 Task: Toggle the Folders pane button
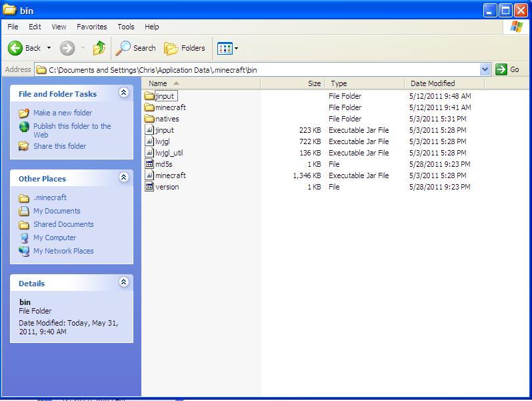click(x=185, y=48)
